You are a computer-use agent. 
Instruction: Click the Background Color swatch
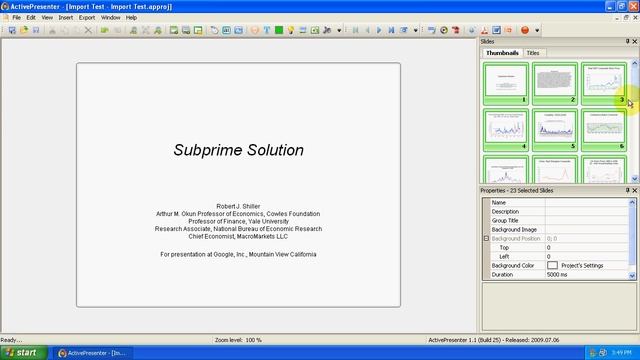click(552, 265)
